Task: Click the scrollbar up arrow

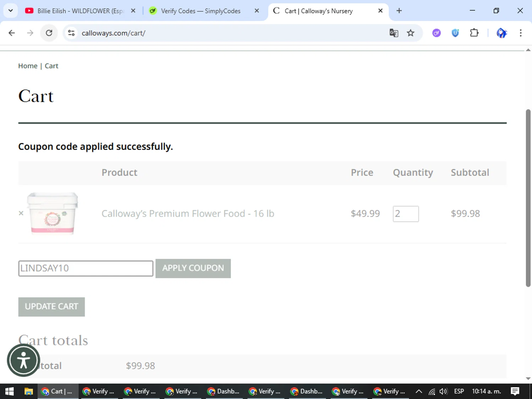Action: pos(528,50)
